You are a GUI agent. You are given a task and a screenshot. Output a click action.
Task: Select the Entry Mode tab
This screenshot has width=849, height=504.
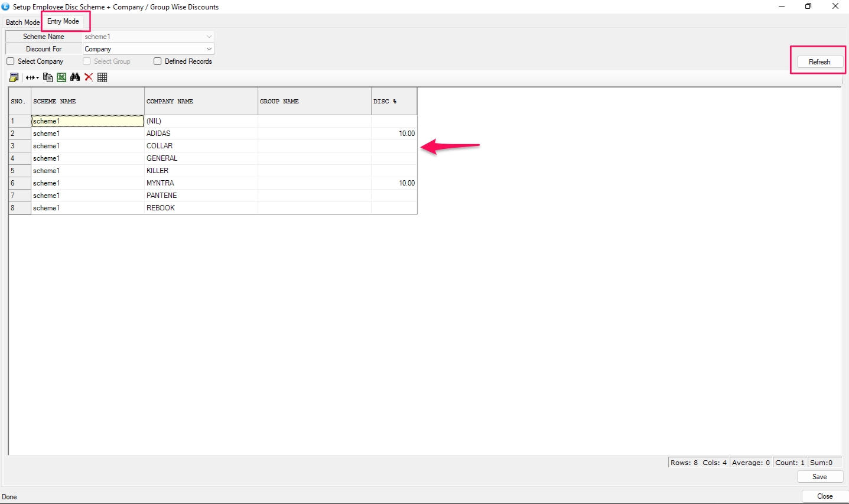click(x=63, y=21)
